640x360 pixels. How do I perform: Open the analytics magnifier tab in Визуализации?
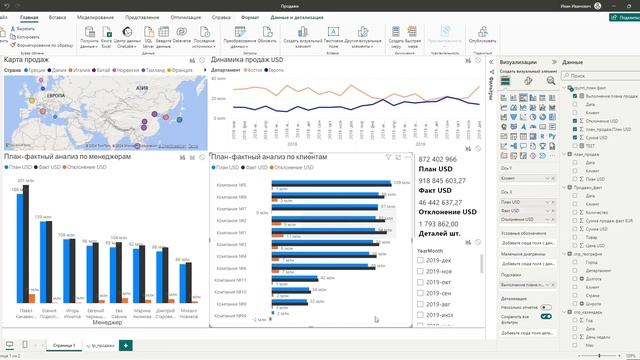point(551,81)
